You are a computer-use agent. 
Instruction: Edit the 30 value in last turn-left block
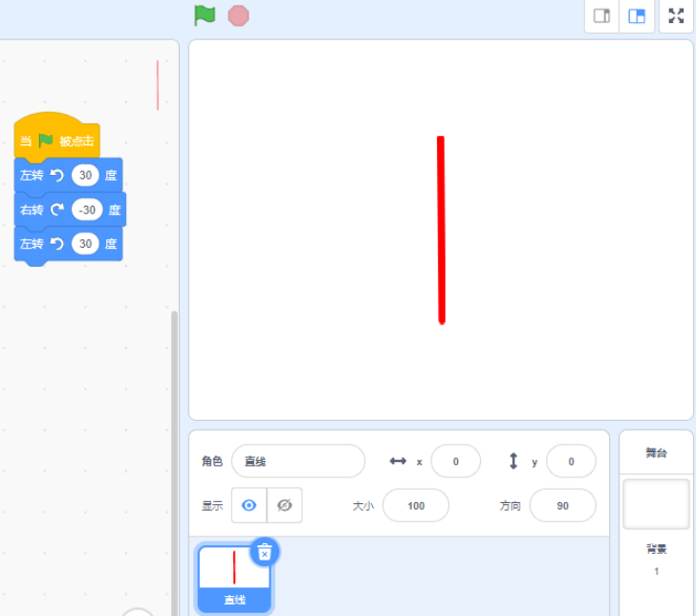(x=85, y=244)
